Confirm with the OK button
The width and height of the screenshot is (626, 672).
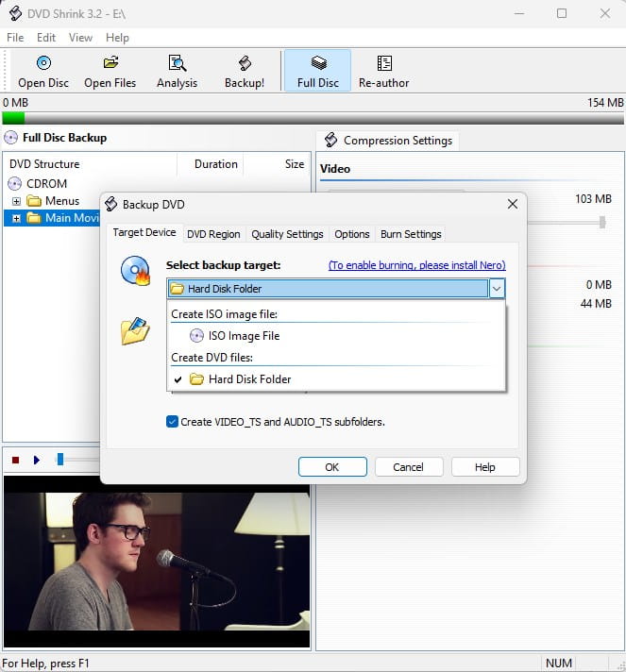(332, 466)
